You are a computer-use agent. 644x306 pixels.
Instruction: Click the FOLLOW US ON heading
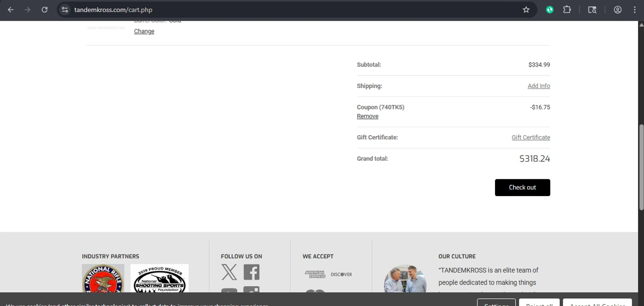[241, 256]
